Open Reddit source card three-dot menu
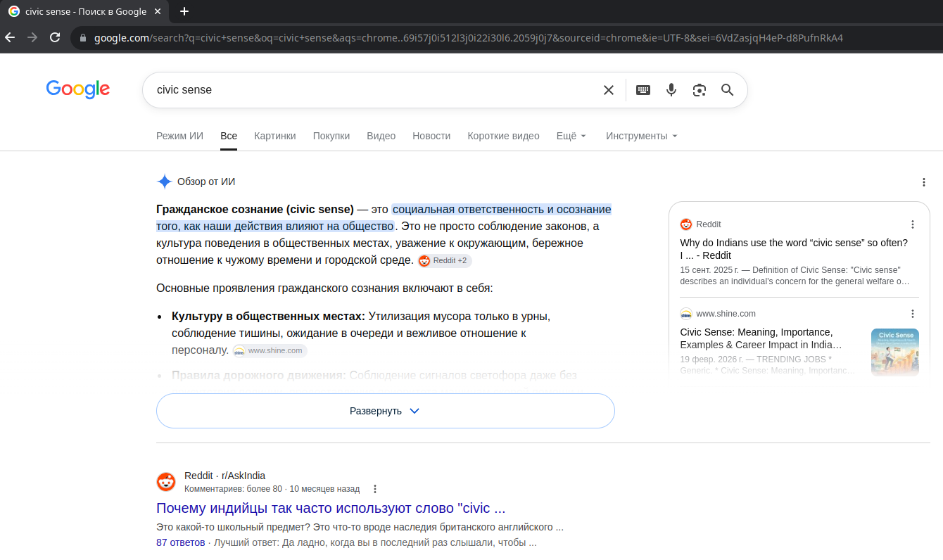 point(913,224)
